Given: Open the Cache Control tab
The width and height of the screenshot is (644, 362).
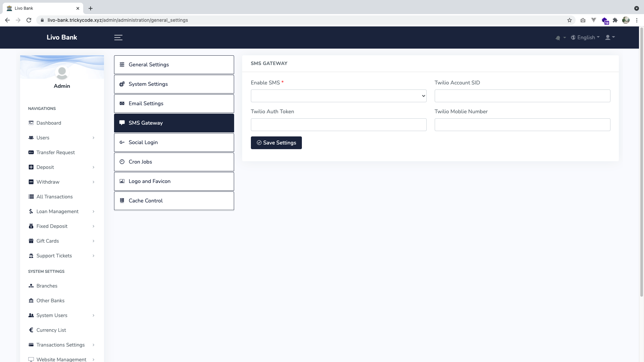Looking at the screenshot, I should click(174, 201).
